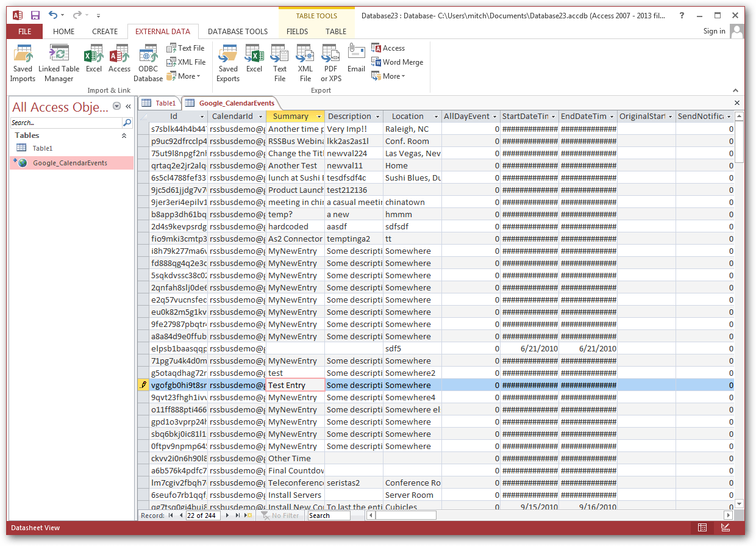The image size is (756, 546).
Task: Save the database using Quick Access toolbar
Action: [36, 14]
